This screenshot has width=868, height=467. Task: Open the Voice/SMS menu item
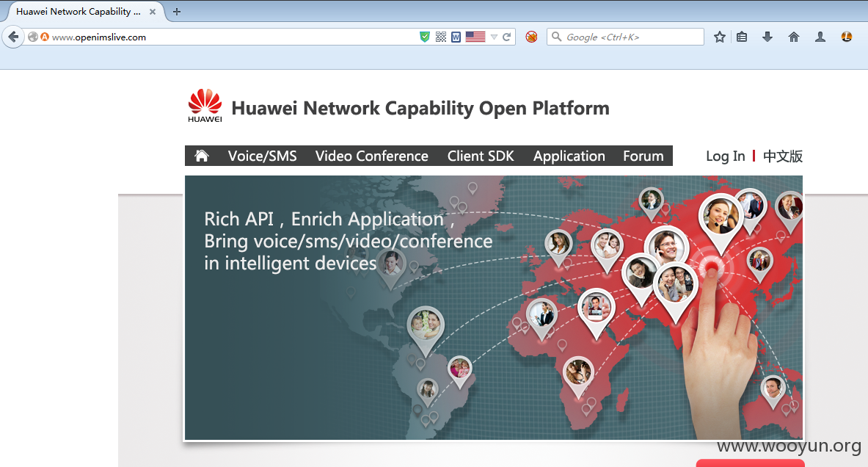[x=263, y=156]
